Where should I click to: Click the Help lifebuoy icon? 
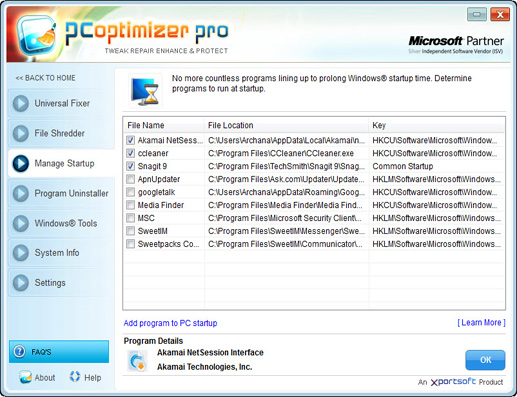click(x=75, y=377)
